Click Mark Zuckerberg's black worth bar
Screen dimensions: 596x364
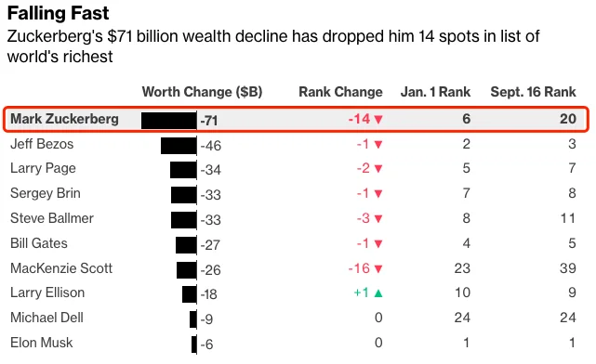169,121
